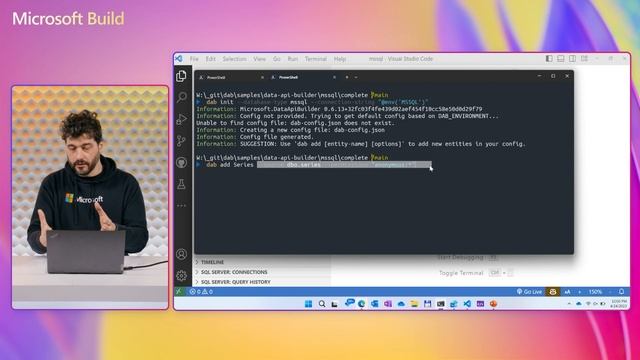The image size is (640, 360).
Task: Click inside the terminal at dab add Series
Action: pyautogui.click(x=230, y=164)
